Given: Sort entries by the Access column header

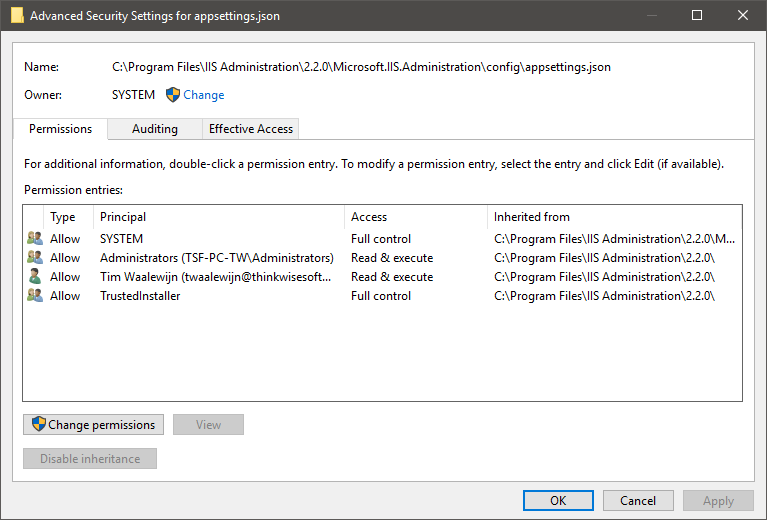Looking at the screenshot, I should click(x=369, y=217).
